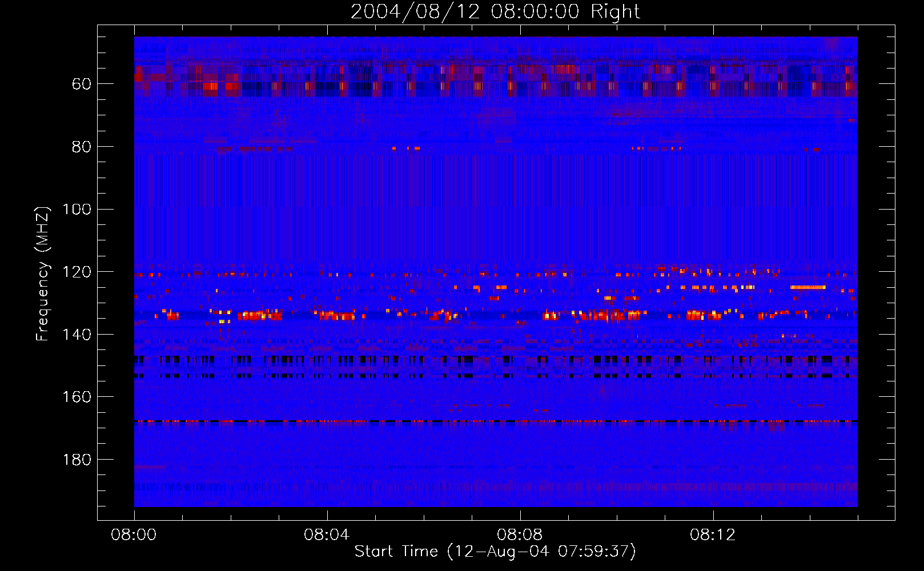Click the 'Start Time (12-Aug-04 07:59:37)' x-axis label
The image size is (924, 571).
click(495, 552)
